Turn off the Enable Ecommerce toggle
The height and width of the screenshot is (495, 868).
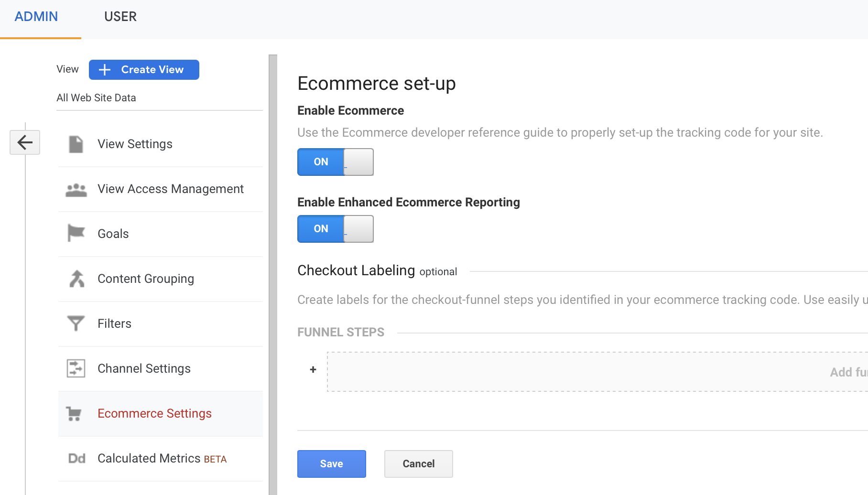[x=335, y=162]
